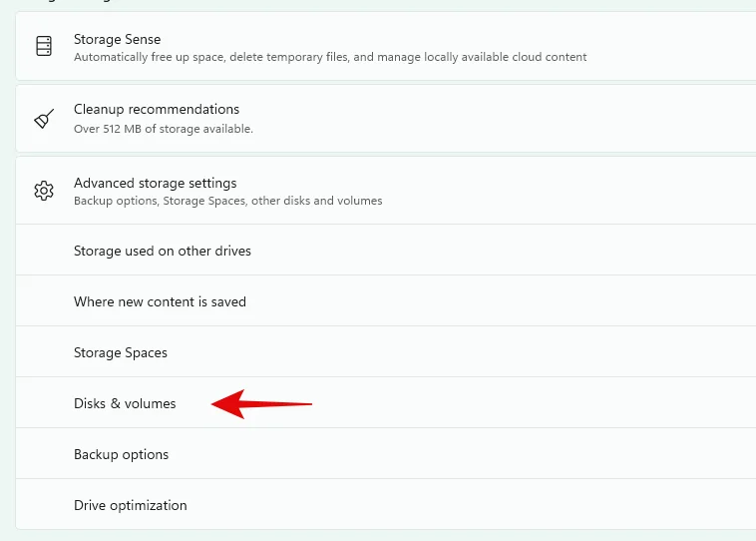Open Backup options
The width and height of the screenshot is (756, 541).
[x=121, y=454]
